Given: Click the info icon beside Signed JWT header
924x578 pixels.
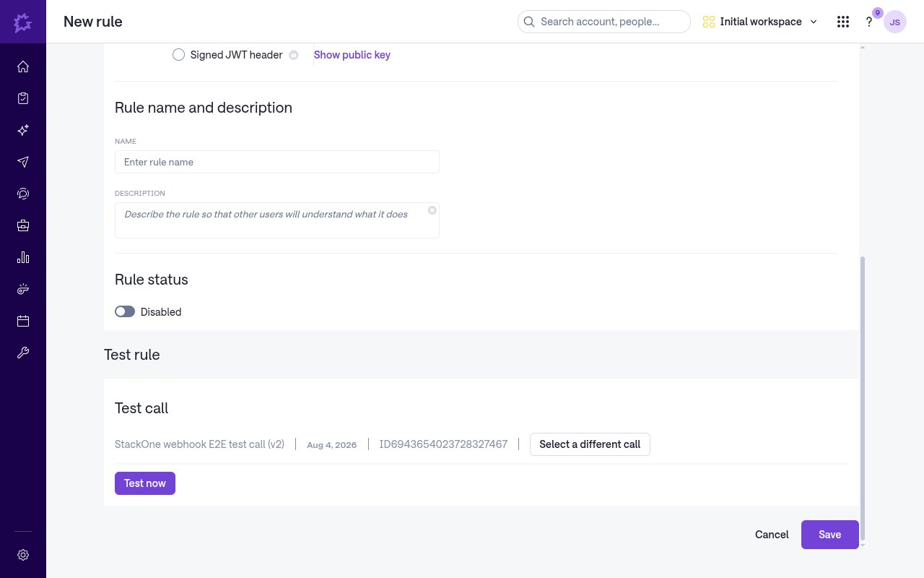Looking at the screenshot, I should [x=294, y=55].
